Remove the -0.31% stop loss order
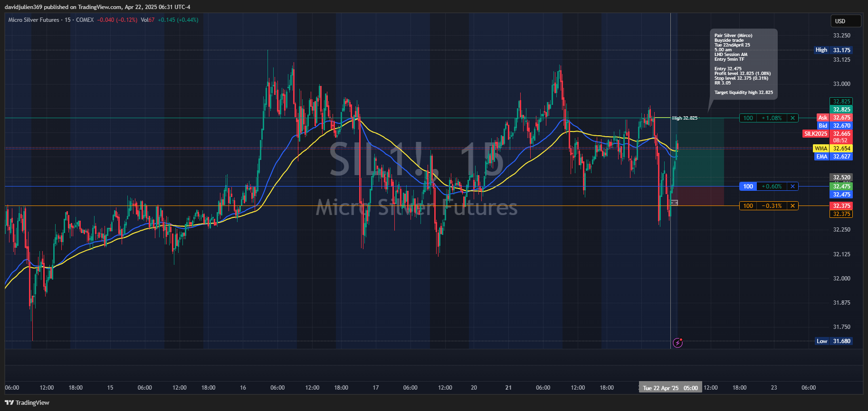The height and width of the screenshot is (411, 868). (x=792, y=206)
